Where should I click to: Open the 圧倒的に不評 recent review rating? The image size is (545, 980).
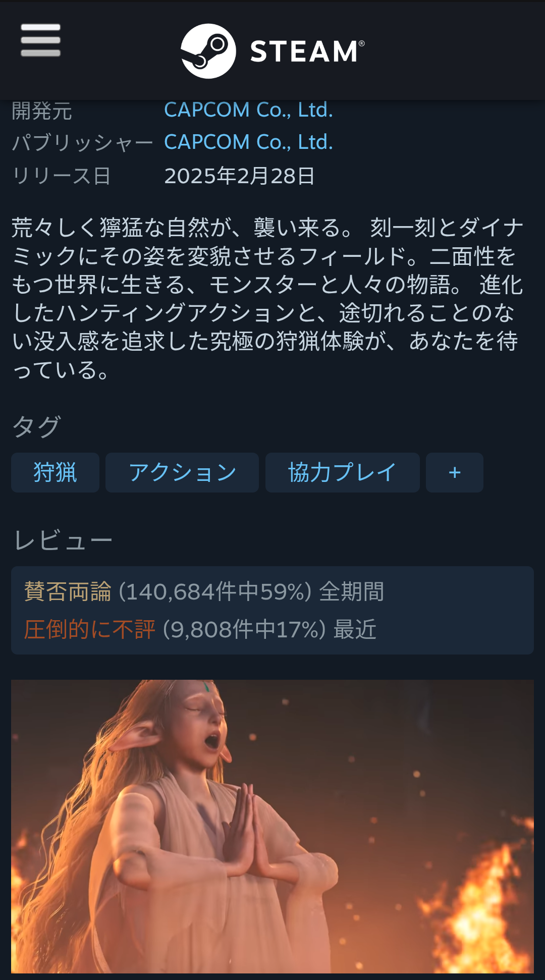[90, 629]
